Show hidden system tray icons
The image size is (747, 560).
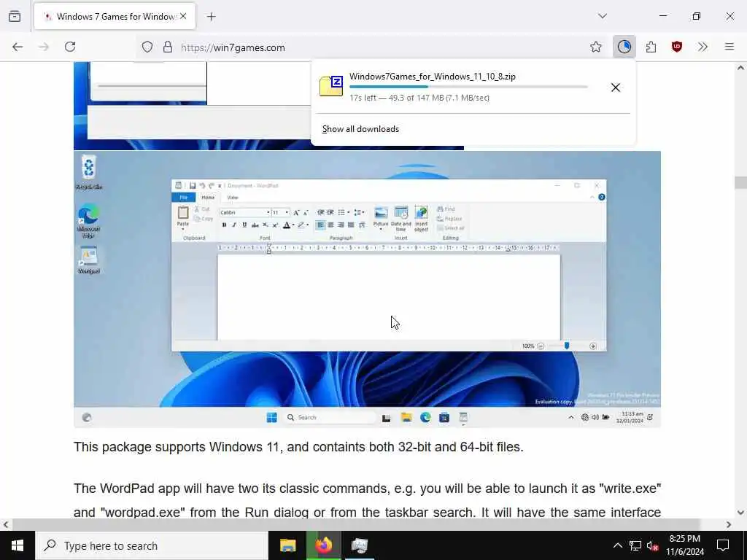(617, 545)
